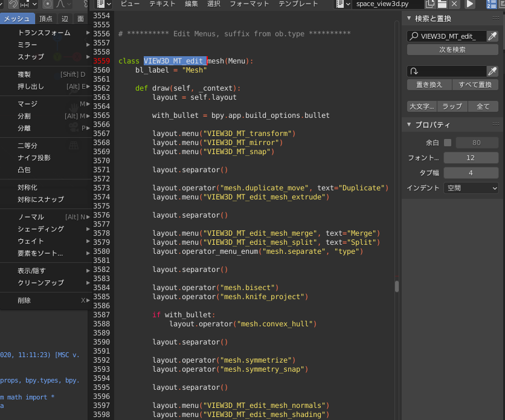
Task: Open the ビュー menu in text editor
Action: [130, 4]
